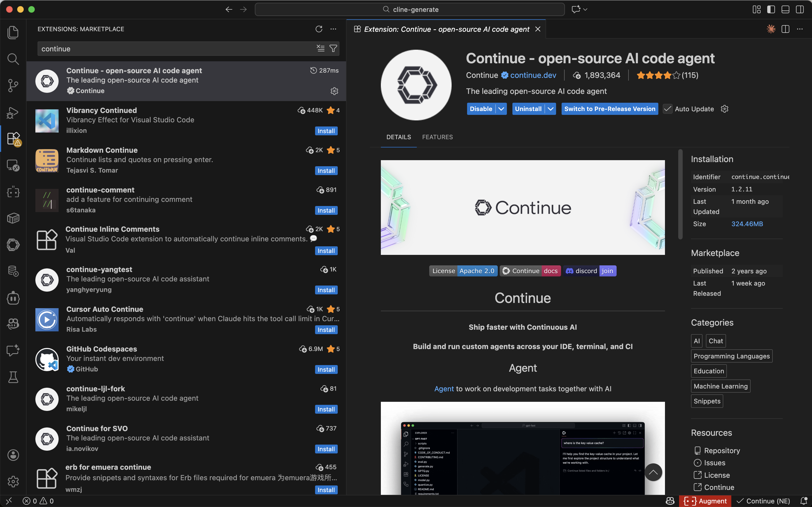
Task: Toggle the Auto Update checkbox
Action: coord(667,109)
